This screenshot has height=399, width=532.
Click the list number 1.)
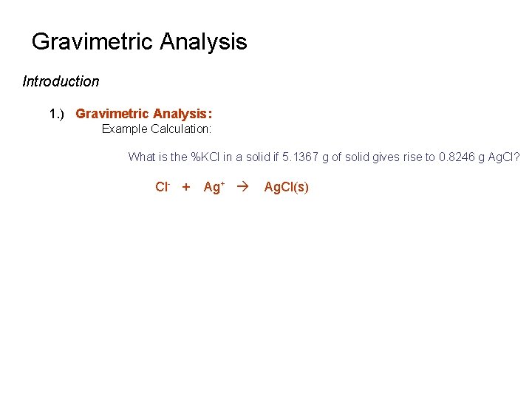tap(57, 114)
